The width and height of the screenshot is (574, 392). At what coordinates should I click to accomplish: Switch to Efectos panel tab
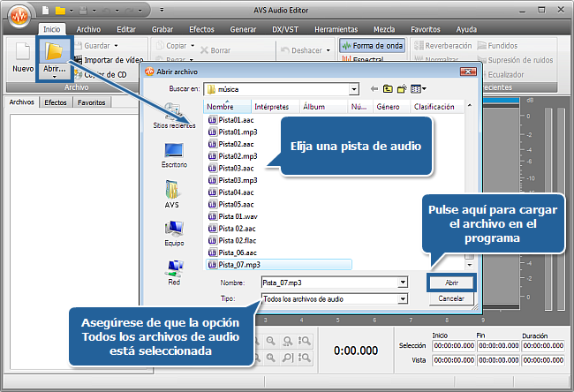(x=56, y=102)
